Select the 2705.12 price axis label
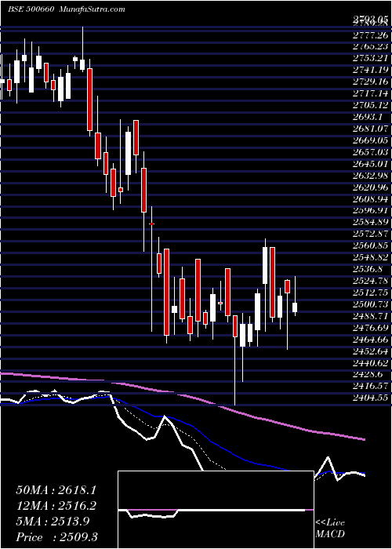The image size is (392, 549). coord(371,105)
